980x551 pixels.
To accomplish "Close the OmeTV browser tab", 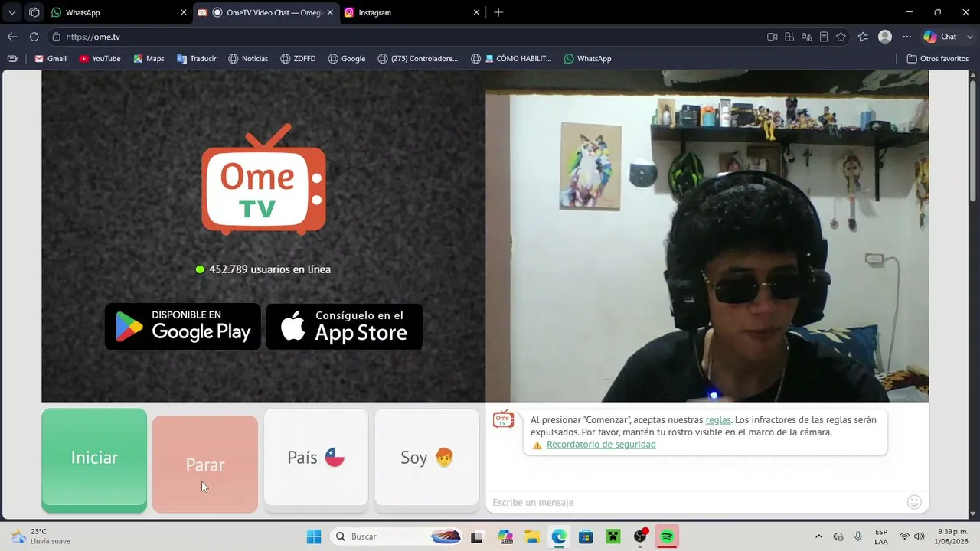I will tap(330, 12).
